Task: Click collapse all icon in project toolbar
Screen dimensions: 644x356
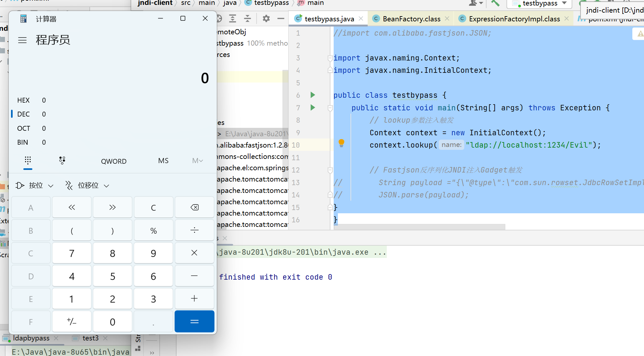Action: [x=247, y=18]
